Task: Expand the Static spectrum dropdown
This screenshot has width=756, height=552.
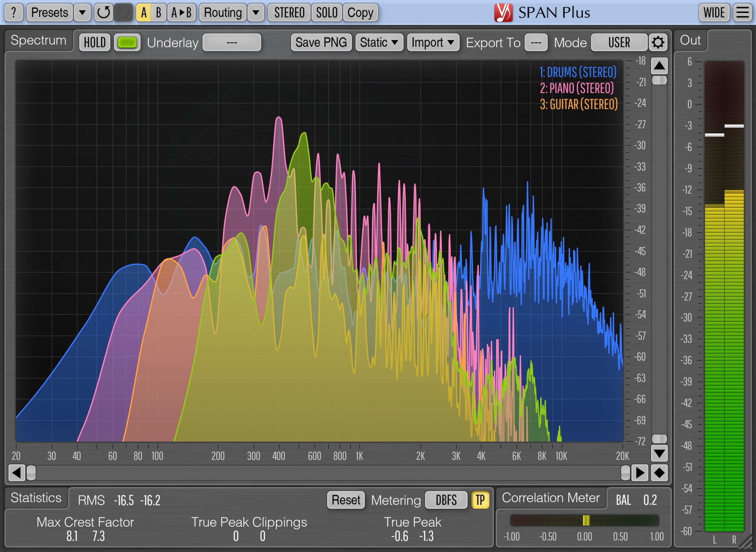Action: 376,41
